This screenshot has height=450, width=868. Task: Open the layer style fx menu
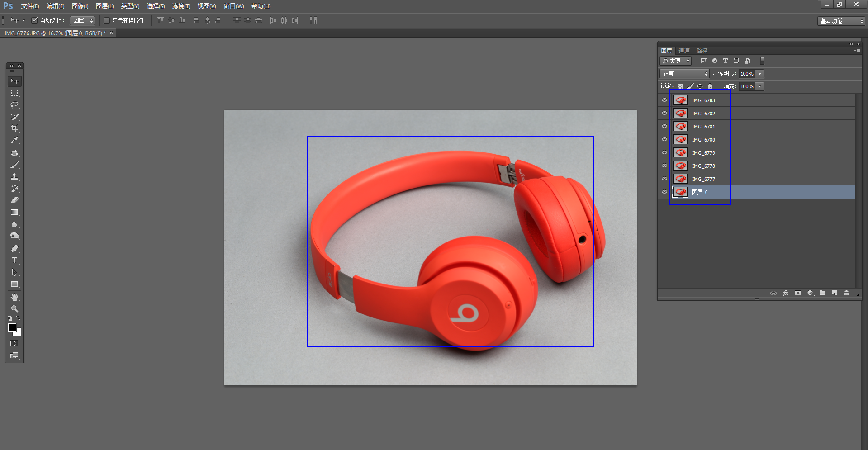787,293
